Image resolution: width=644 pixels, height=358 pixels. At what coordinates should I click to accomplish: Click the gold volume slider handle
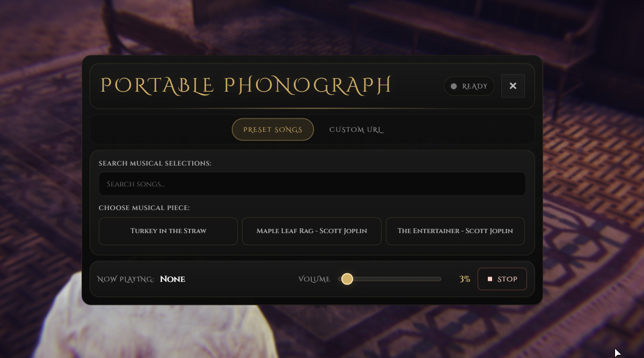[347, 279]
